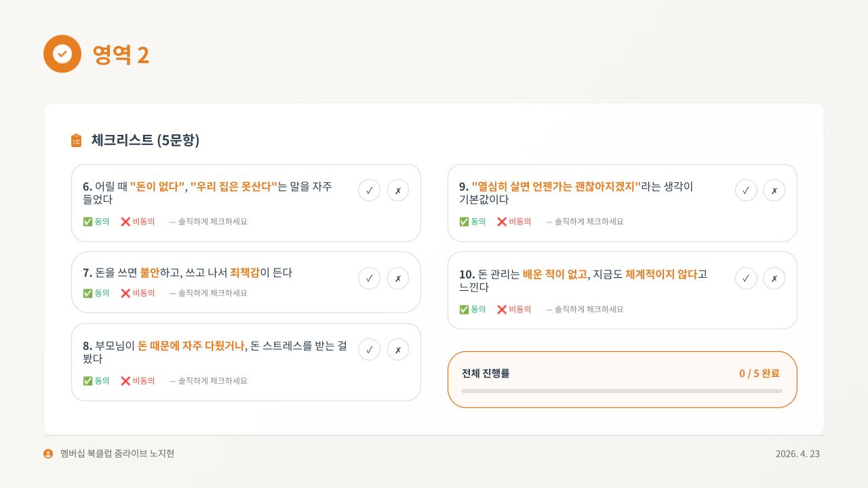Click the 전체 진행률 progress bar

click(622, 391)
